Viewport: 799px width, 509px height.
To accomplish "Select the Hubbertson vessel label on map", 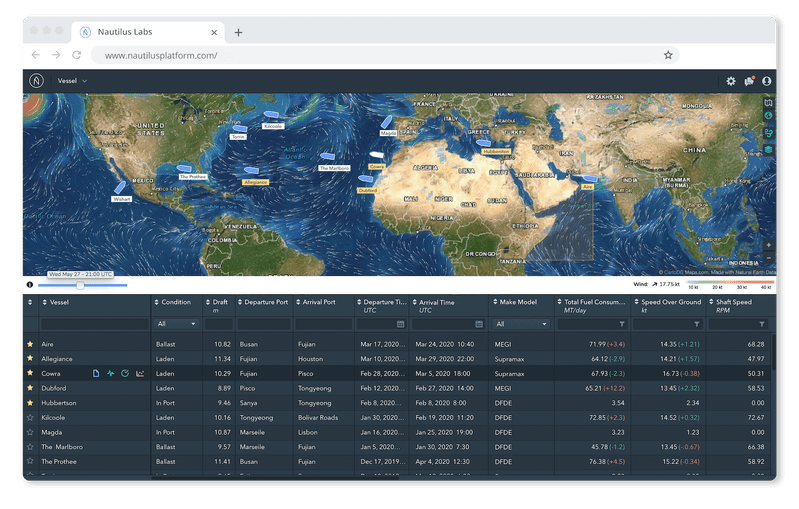I will coord(496,152).
